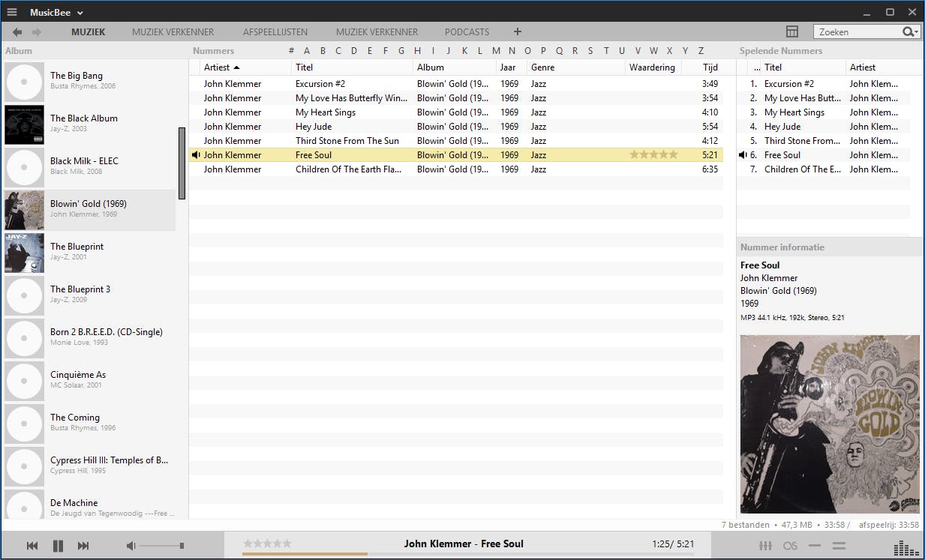
Task: Select The Big Bang album
Action: point(90,82)
